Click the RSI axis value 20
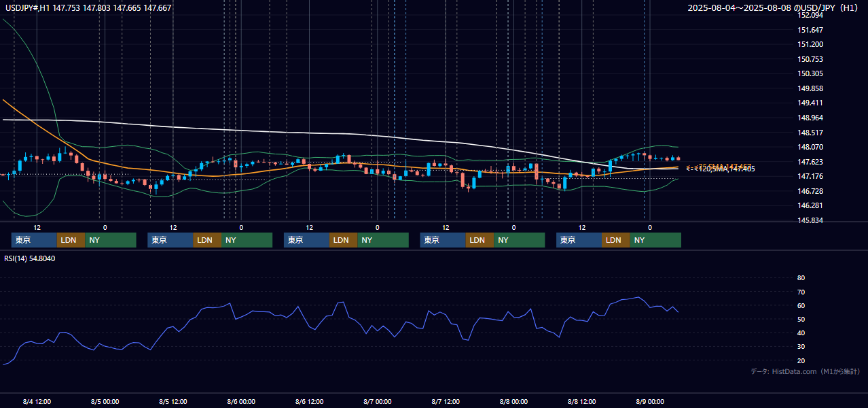This screenshot has width=868, height=408. click(x=801, y=360)
